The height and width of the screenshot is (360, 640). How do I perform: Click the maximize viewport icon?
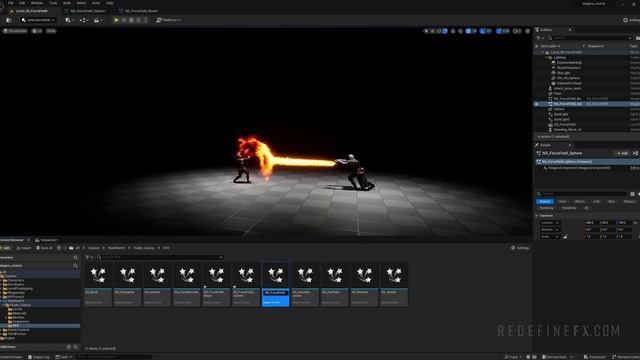click(527, 31)
